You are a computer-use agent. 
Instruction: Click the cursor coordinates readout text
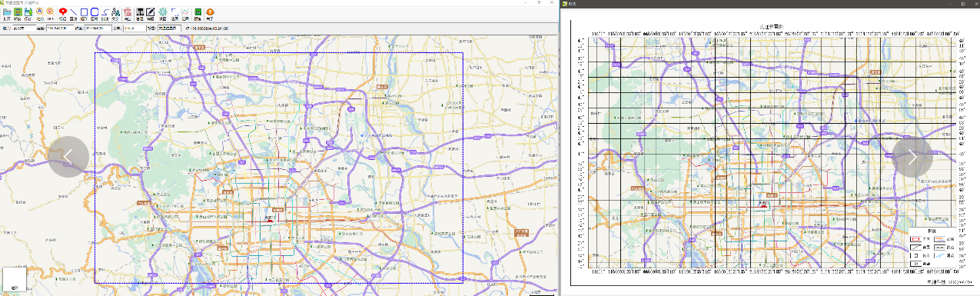207,28
